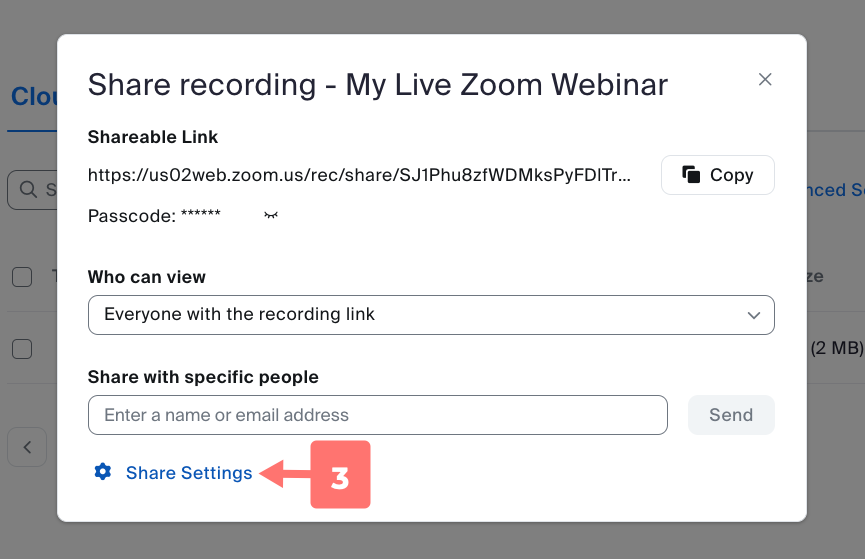Click the Share Settings gear icon
The height and width of the screenshot is (559, 865).
click(x=102, y=472)
